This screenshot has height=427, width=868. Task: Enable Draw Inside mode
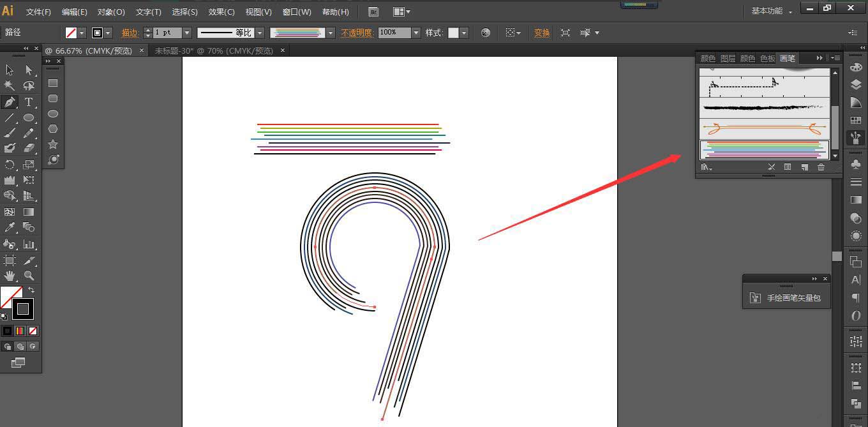tap(33, 347)
